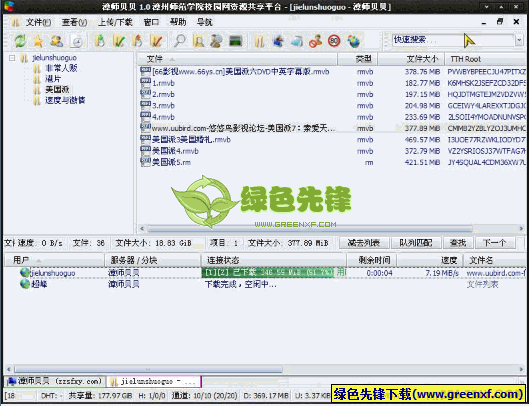This screenshot has width=529, height=406.
Task: Open ADL search folder-with-magnifier icon
Action: (x=198, y=41)
